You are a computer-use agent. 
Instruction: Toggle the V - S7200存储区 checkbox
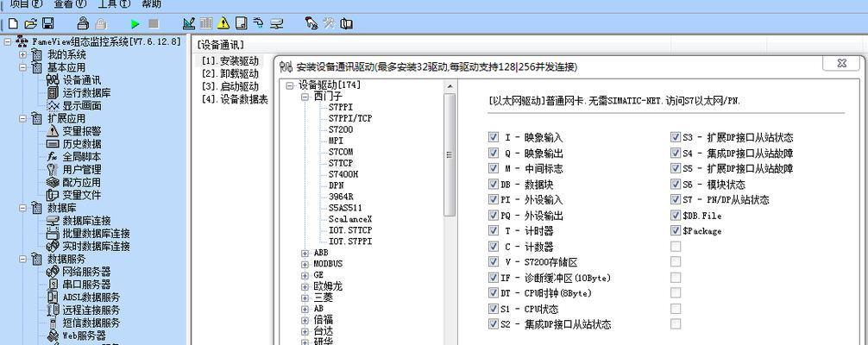494,261
